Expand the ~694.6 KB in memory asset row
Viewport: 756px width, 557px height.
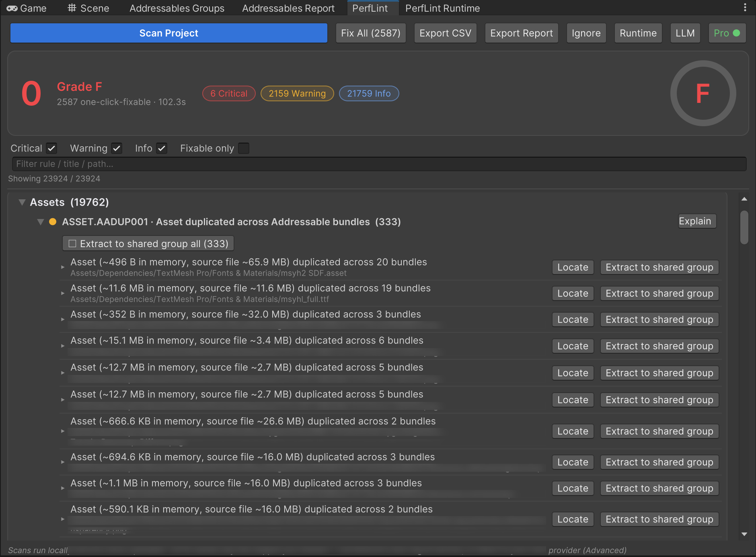tap(63, 462)
